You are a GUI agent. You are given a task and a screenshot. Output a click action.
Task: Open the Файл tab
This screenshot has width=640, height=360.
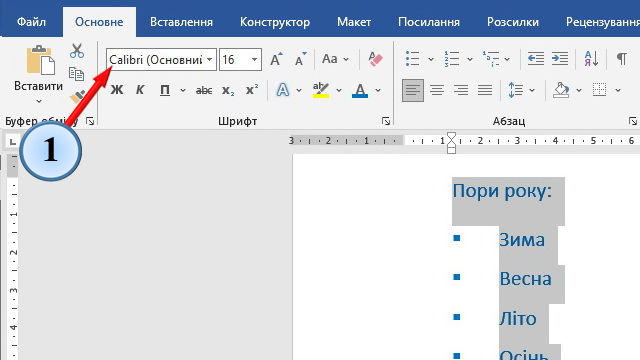[x=31, y=22]
